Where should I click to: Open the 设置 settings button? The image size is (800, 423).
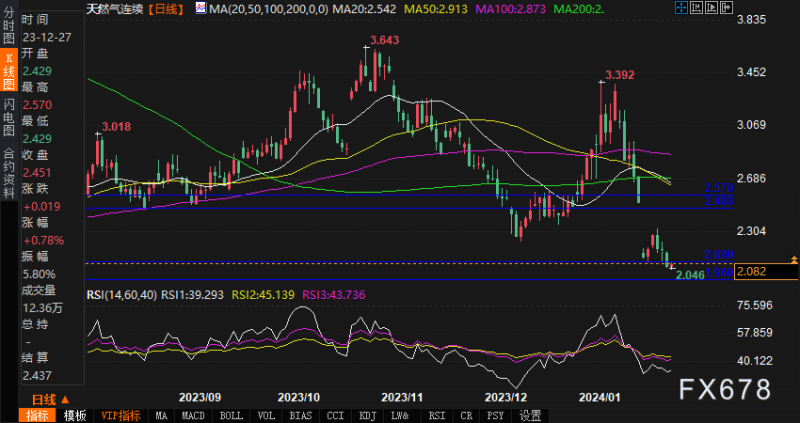pyautogui.click(x=530, y=415)
